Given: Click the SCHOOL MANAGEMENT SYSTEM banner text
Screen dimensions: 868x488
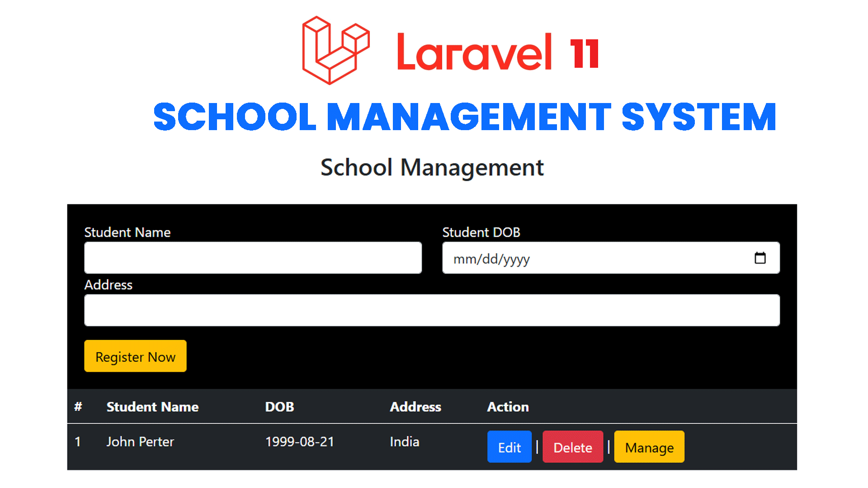Looking at the screenshot, I should click(x=465, y=117).
